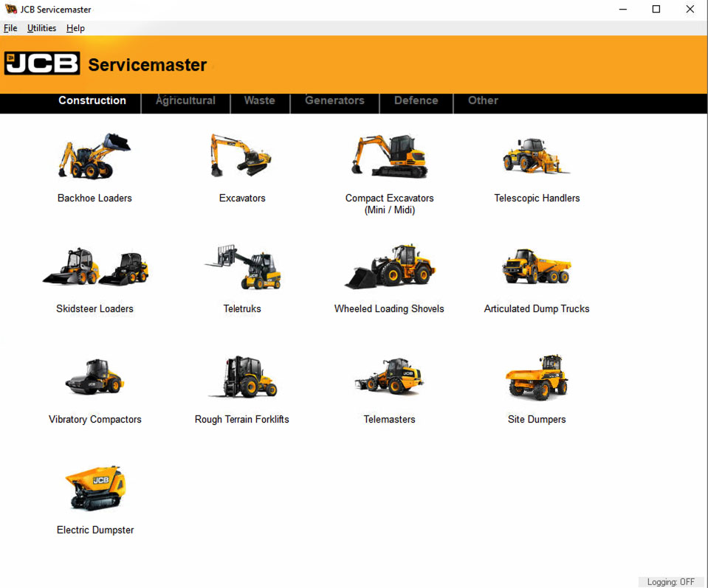Viewport: 708px width, 588px height.
Task: Select the Excavators machine image
Action: point(241,155)
